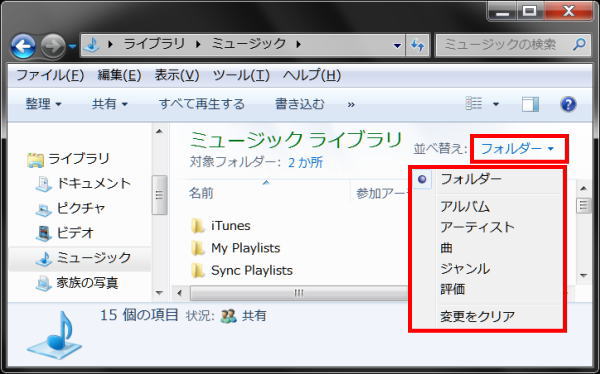Click the ミュージックの検索 search field
Screen dimensions: 600x374
513,45
